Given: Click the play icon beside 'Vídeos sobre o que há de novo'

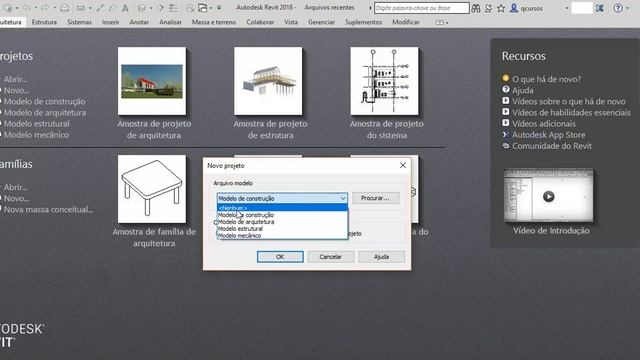Looking at the screenshot, I should [506, 100].
